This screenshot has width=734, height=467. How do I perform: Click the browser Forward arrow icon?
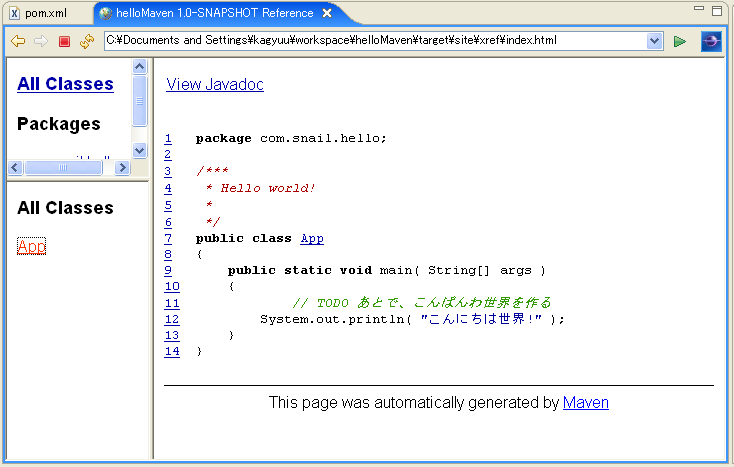[x=40, y=41]
